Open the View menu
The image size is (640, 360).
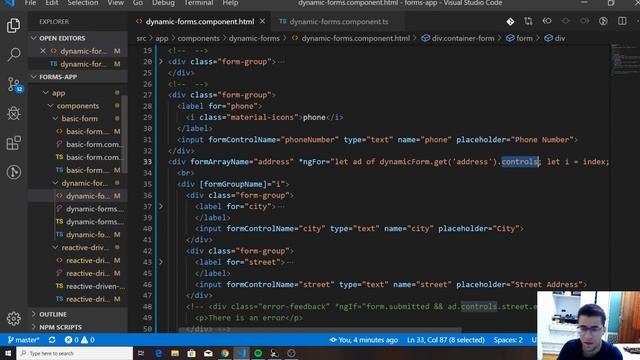[x=116, y=3]
